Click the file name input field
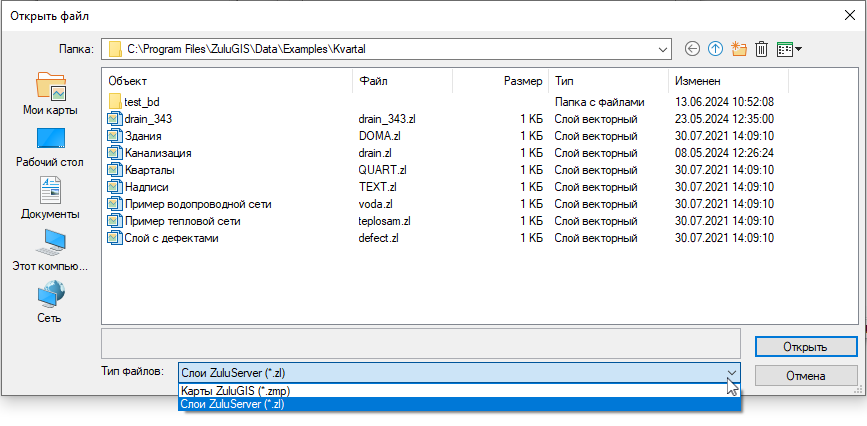867x426 pixels. 420,340
